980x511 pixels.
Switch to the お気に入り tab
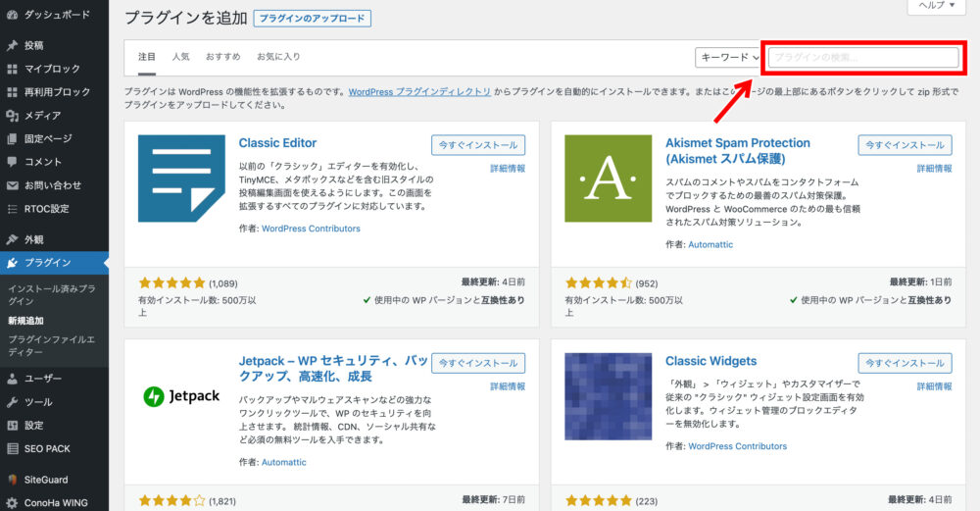pos(278,57)
